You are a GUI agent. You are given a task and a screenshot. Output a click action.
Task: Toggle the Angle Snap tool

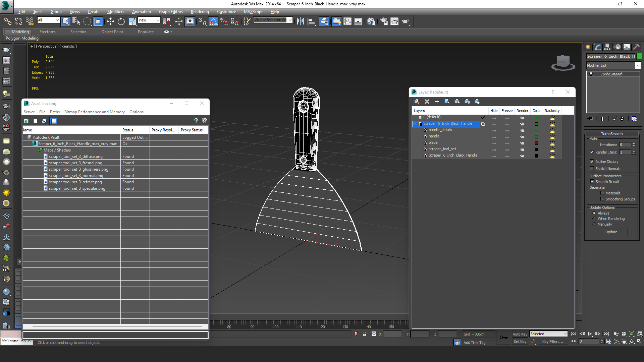pyautogui.click(x=213, y=21)
